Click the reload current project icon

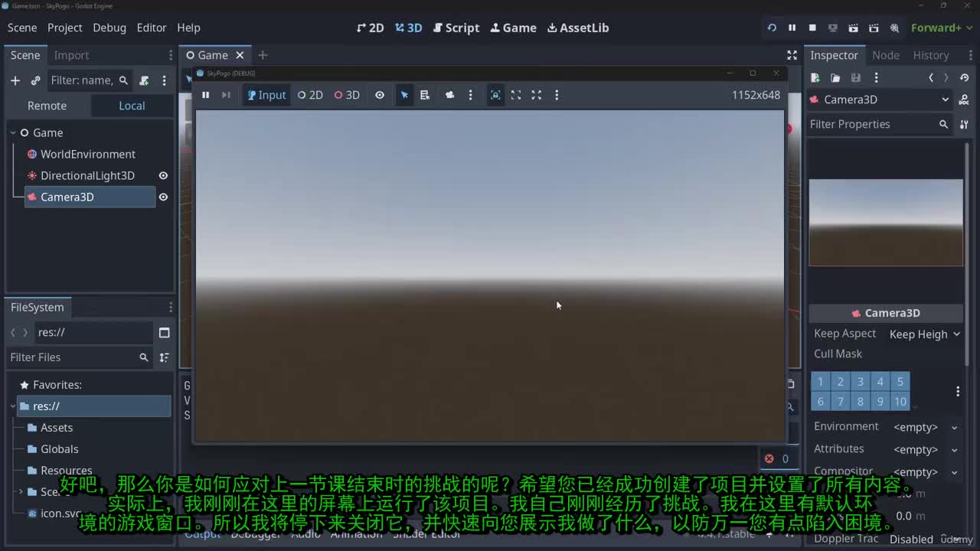tap(772, 28)
